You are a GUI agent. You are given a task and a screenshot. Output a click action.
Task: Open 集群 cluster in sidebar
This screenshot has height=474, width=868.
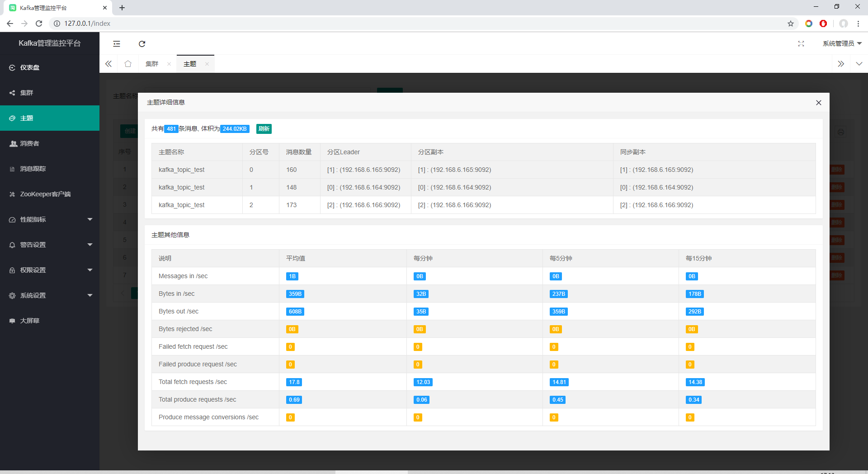coord(50,93)
